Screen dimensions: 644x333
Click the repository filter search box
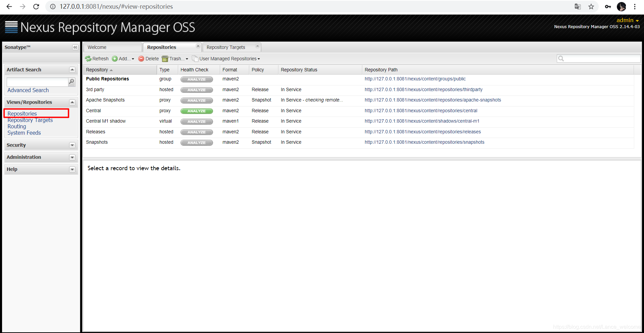click(x=598, y=59)
